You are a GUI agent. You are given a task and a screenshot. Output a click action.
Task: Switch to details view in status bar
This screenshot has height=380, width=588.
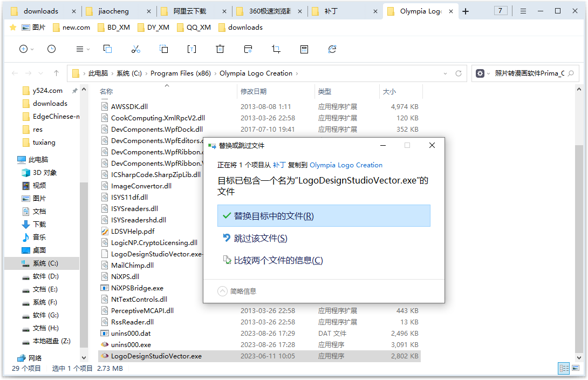click(564, 368)
